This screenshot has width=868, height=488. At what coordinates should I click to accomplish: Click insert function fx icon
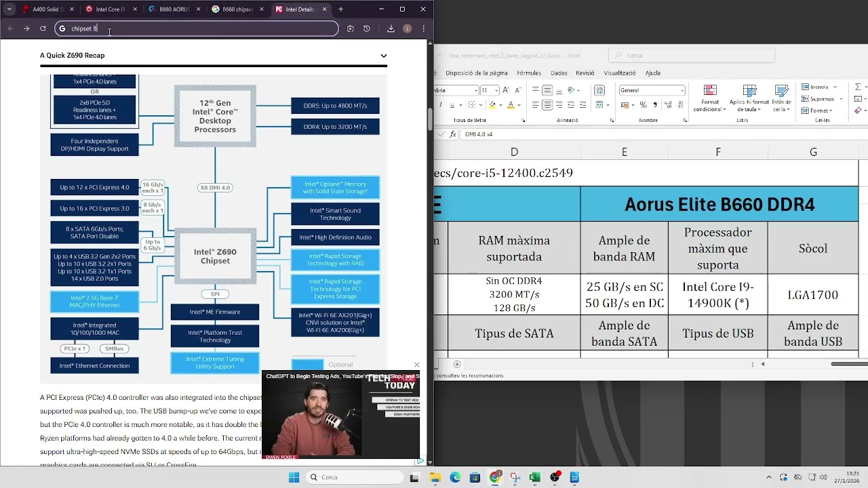pyautogui.click(x=453, y=134)
